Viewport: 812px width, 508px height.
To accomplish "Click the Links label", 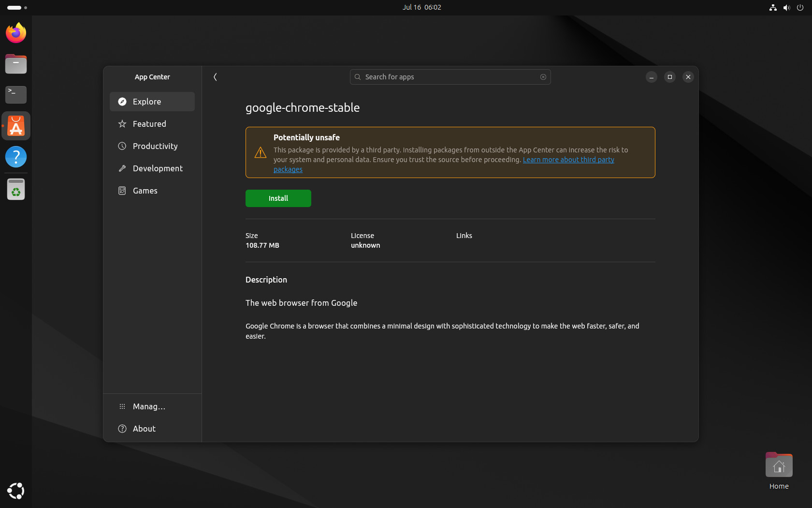I will coord(464,236).
